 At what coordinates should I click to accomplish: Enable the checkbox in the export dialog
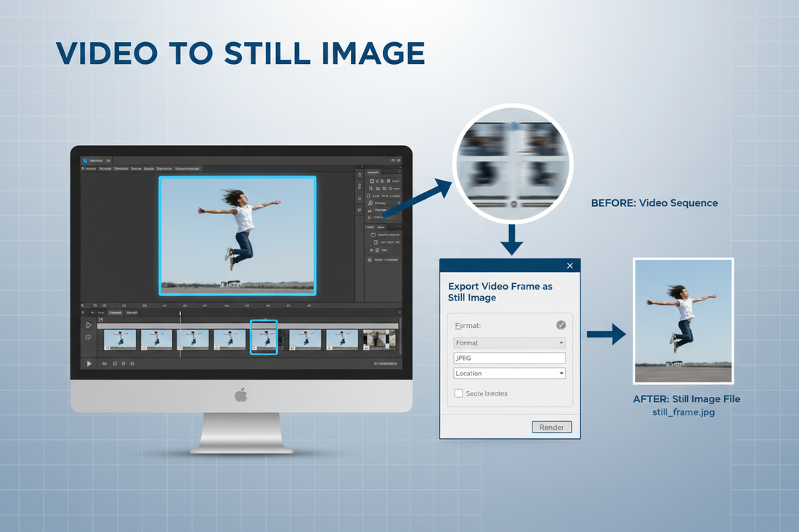coord(458,393)
